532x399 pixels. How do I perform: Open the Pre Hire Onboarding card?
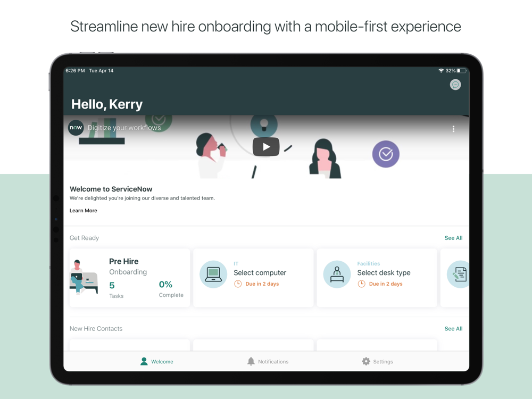130,278
